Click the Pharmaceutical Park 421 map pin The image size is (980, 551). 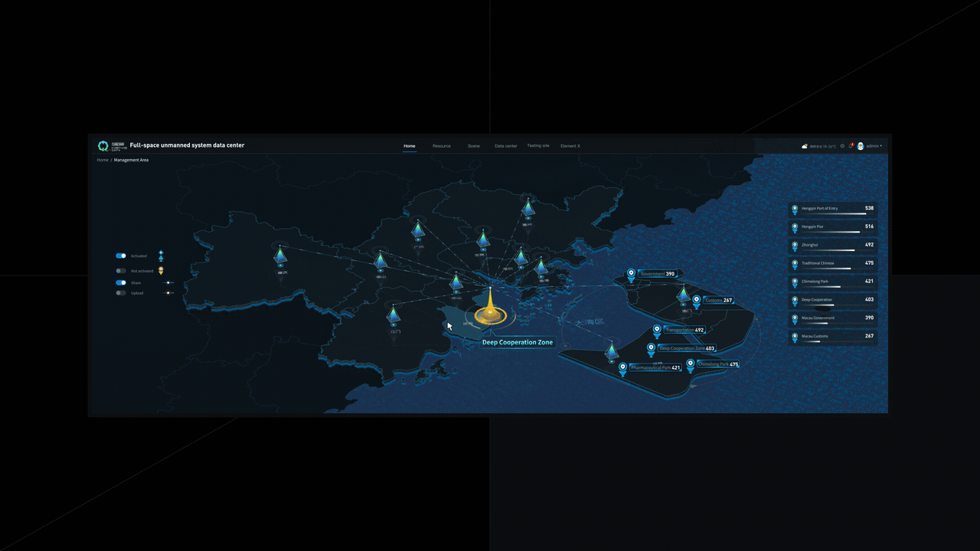click(622, 369)
